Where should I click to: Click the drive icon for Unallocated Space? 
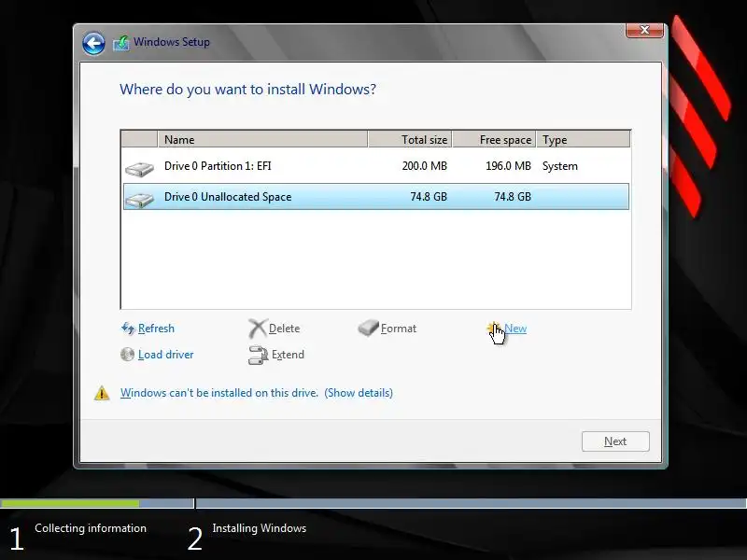139,199
